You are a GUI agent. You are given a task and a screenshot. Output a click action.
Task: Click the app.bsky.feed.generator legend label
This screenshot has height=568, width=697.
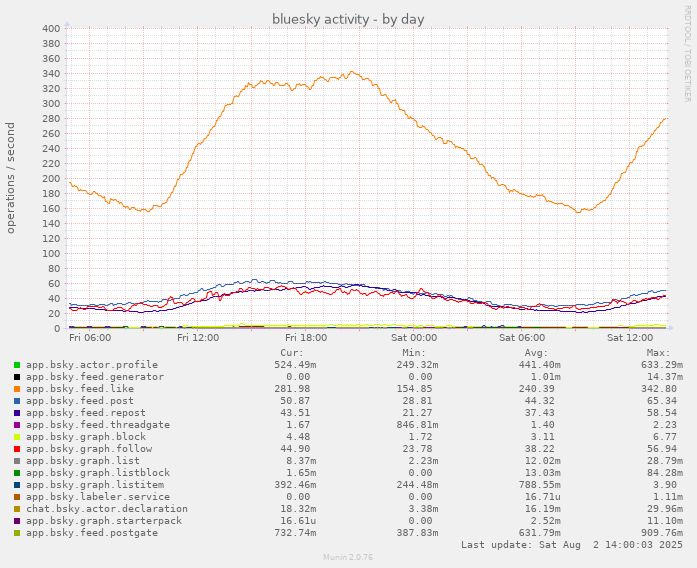tap(95, 377)
